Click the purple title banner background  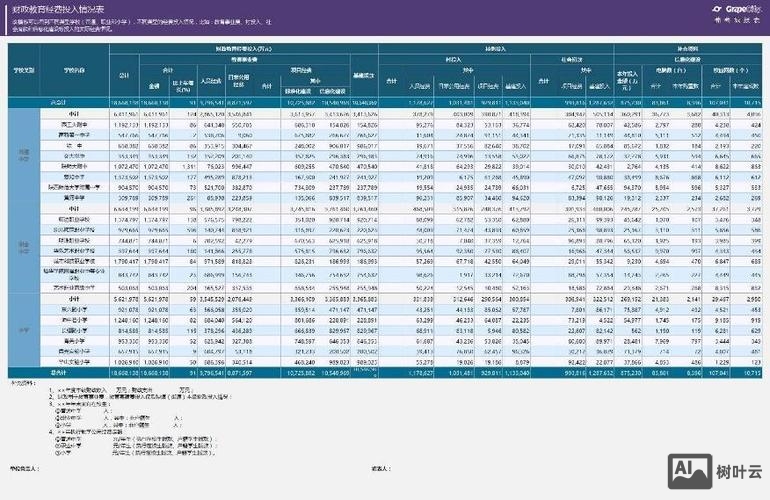tap(400, 18)
